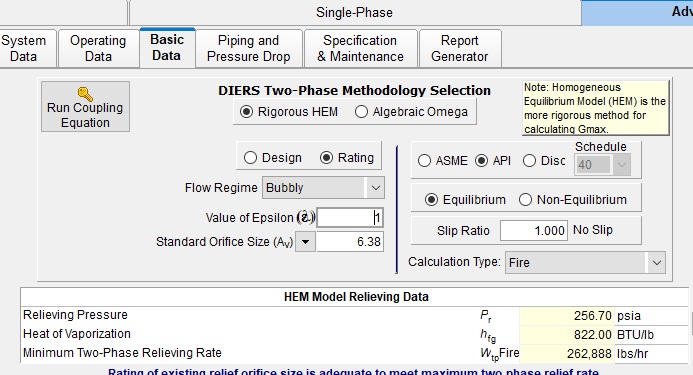Open the Standard Orifice Size arrow selector
This screenshot has width=693, height=375.
[x=305, y=242]
